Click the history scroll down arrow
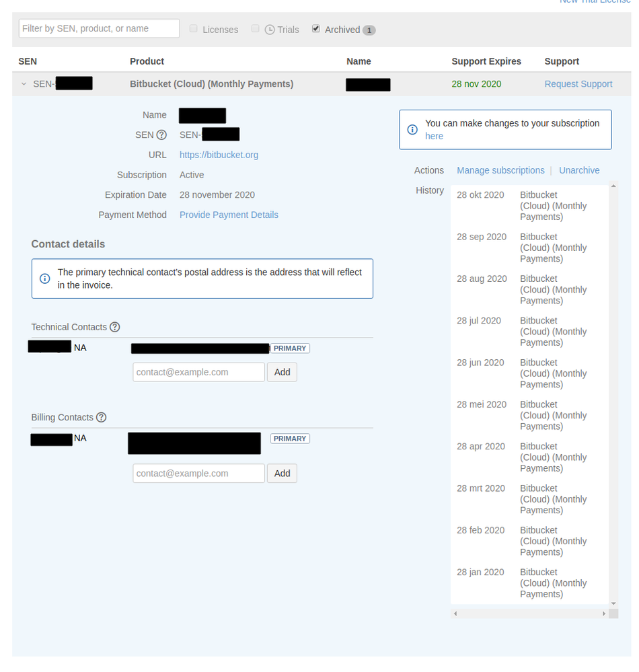The width and height of the screenshot is (639, 672). [x=613, y=603]
